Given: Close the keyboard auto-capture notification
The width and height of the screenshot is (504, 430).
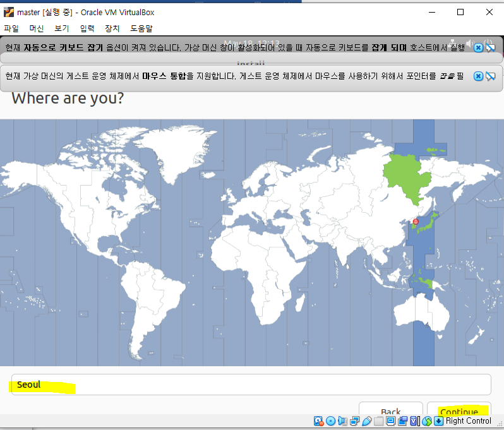Looking at the screenshot, I should (x=478, y=47).
